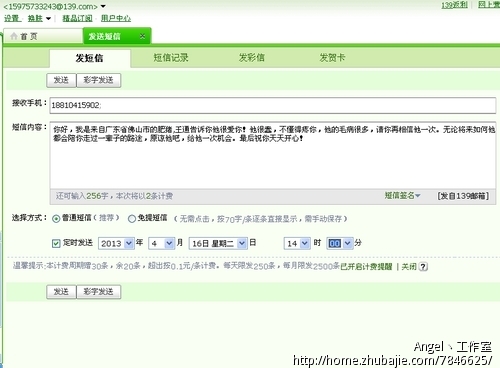Open the day dropdown showing 16日 星期二
The image size is (500, 368).
point(218,243)
